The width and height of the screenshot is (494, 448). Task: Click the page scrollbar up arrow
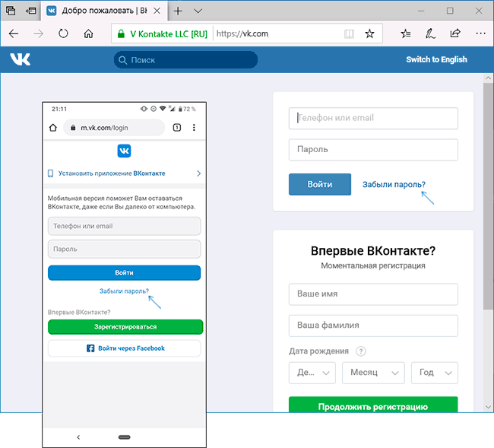pos(489,78)
